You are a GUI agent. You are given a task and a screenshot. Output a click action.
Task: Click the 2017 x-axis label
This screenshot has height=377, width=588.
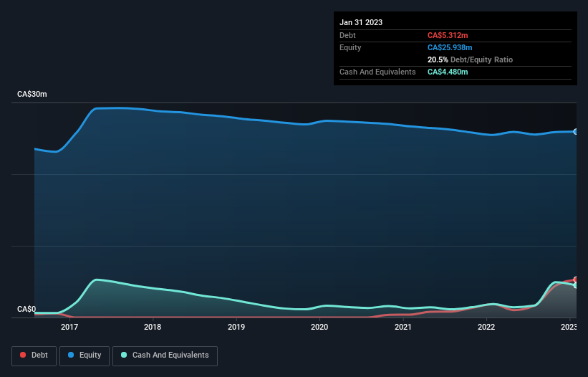[x=69, y=327]
